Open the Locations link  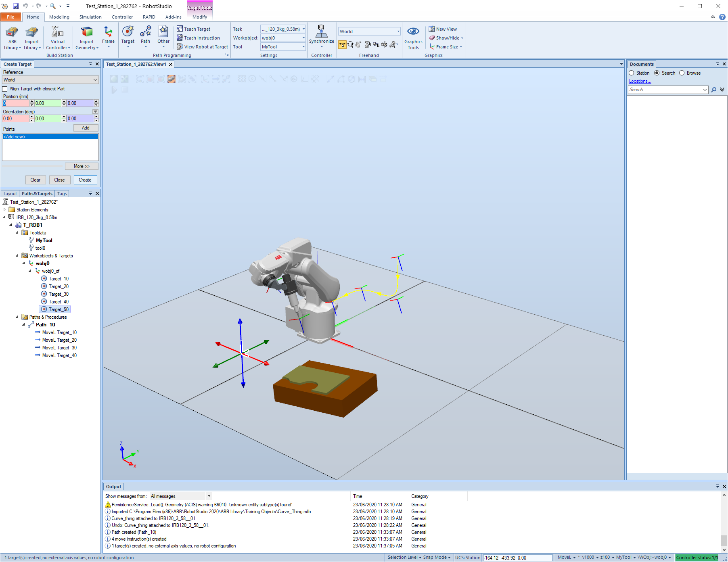pos(640,81)
